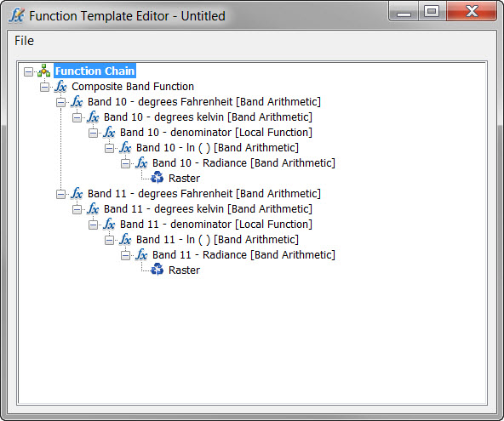
Task: Select Band 11 - Radiance [Band Arithmetic] item
Action: click(x=243, y=255)
